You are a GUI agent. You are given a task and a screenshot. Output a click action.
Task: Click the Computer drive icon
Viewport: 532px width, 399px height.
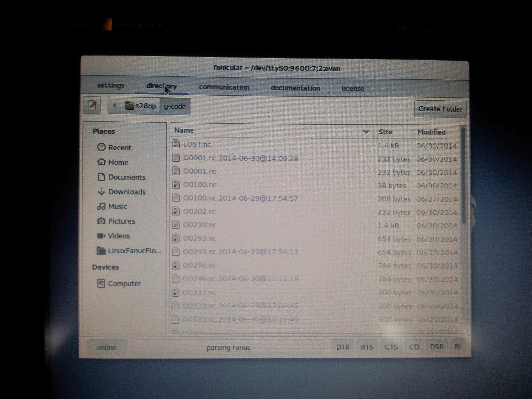pyautogui.click(x=101, y=283)
